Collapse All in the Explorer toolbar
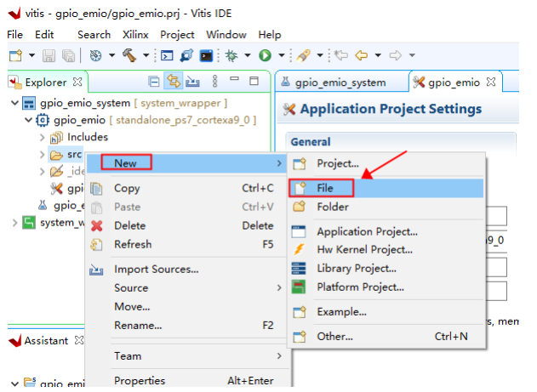This screenshot has height=392, width=537. 154,82
